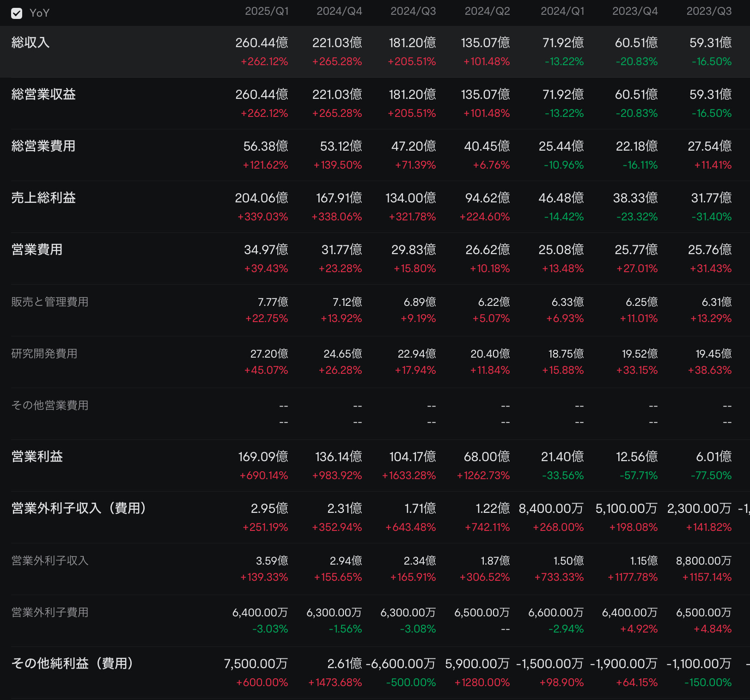Viewport: 750px width, 700px height.
Task: Click the 営業外利子収入（費用） row label
Action: pyautogui.click(x=79, y=508)
